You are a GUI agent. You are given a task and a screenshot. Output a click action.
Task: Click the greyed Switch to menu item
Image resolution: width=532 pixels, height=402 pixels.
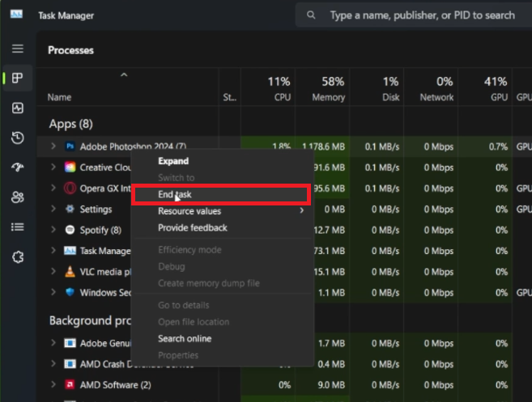(222, 178)
